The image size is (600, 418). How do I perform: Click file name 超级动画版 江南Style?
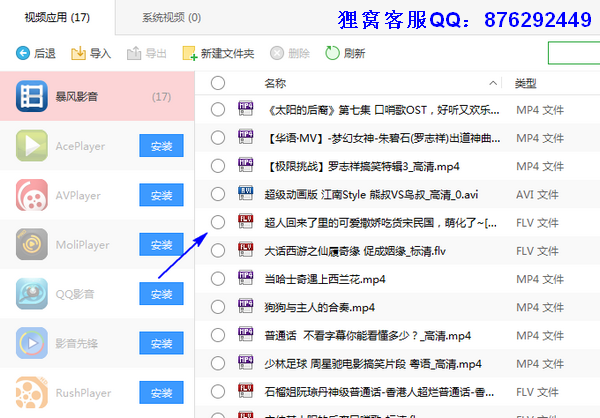coord(371,195)
